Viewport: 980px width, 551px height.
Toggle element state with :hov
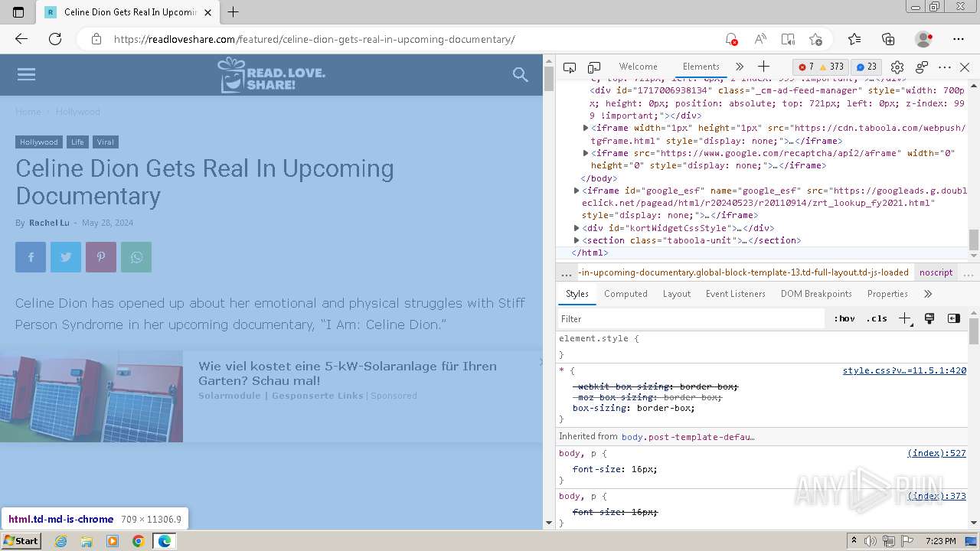844,319
